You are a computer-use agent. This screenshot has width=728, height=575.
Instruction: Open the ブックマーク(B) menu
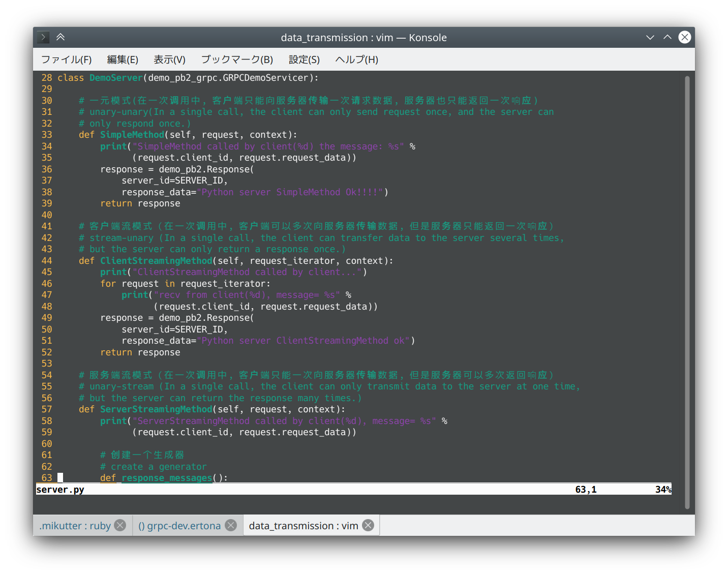pyautogui.click(x=237, y=59)
